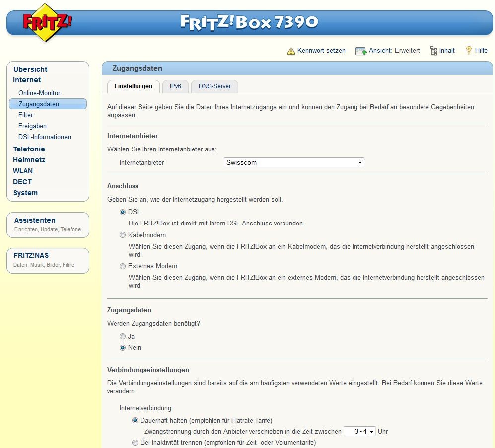This screenshot has width=495, height=448.
Task: Select the Einstellungen tab
Action: (133, 85)
